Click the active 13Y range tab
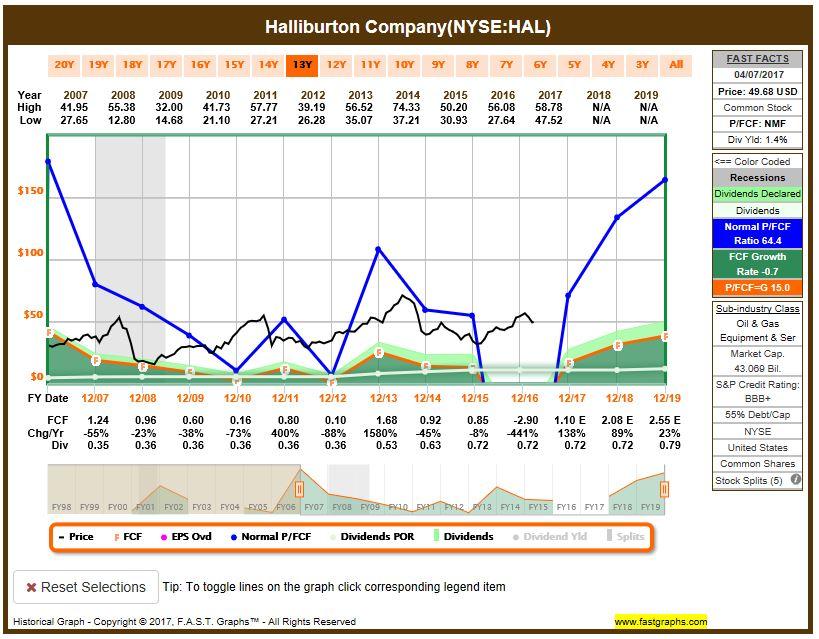The image size is (819, 639). 302,65
